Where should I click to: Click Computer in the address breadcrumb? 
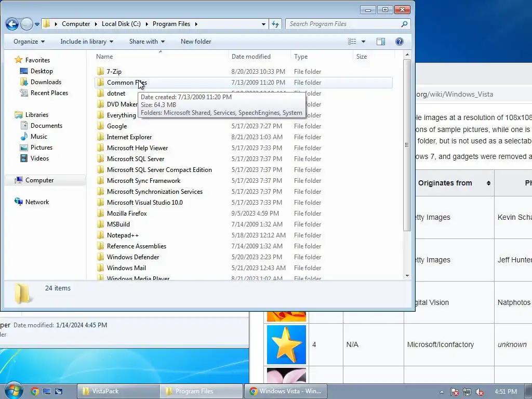point(76,24)
